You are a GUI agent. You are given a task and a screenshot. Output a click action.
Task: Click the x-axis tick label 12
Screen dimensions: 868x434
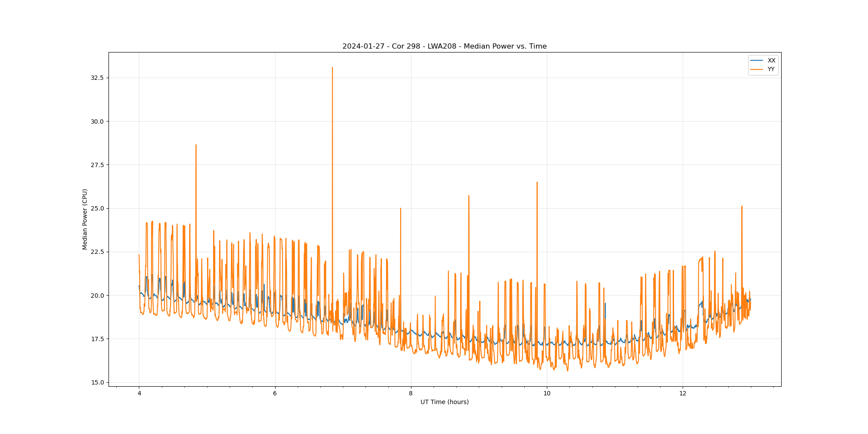(x=683, y=394)
